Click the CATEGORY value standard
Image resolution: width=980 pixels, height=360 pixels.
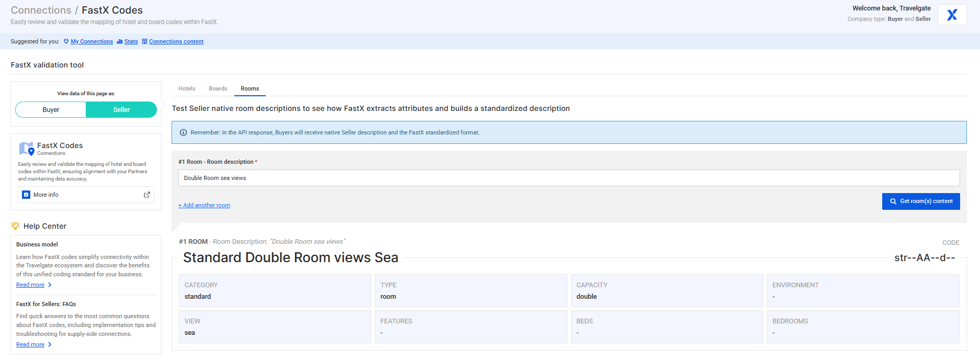(198, 297)
